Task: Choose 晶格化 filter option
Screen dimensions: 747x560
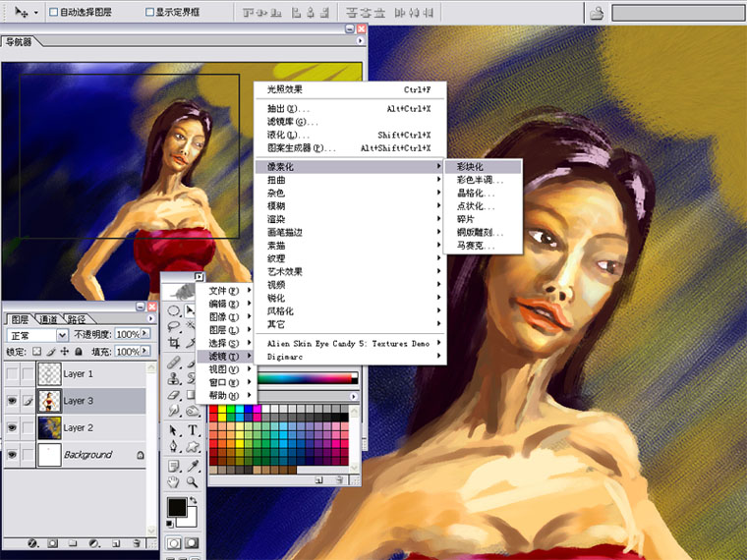Action: coord(483,193)
